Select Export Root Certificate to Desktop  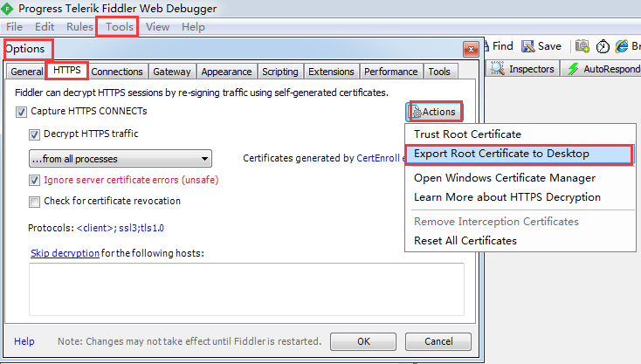pos(501,154)
